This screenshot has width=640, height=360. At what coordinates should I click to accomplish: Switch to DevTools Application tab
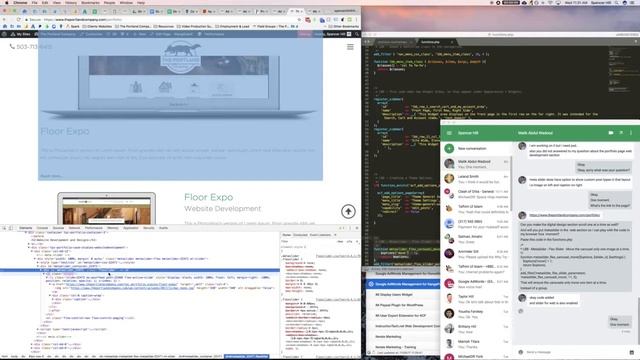click(x=131, y=228)
